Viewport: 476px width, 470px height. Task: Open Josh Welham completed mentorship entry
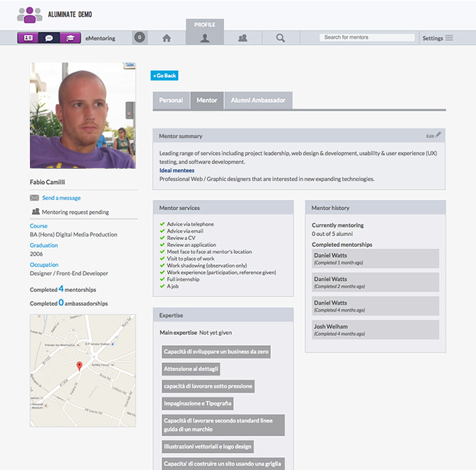coord(375,330)
